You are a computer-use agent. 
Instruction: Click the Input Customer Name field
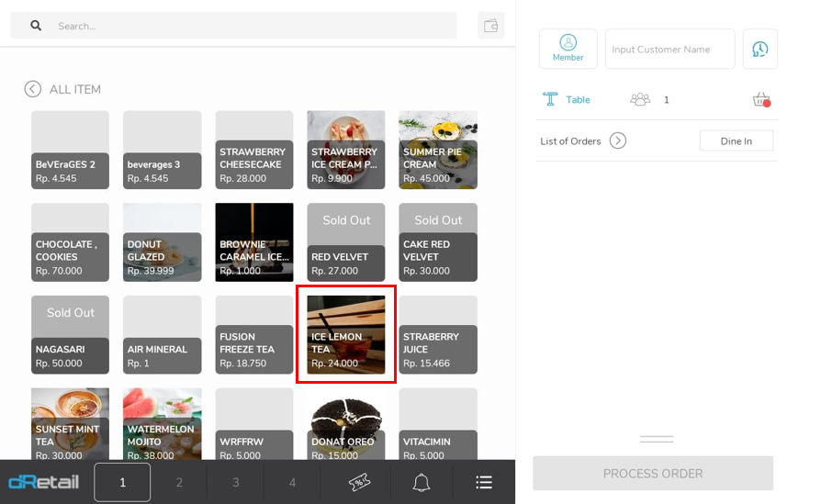point(669,49)
